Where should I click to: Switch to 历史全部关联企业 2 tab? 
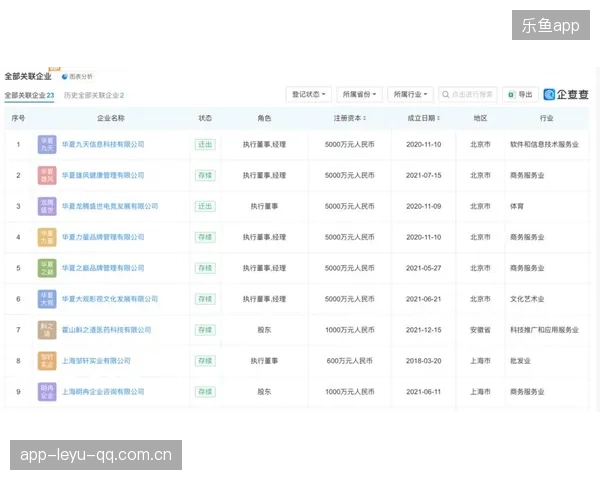[94, 95]
